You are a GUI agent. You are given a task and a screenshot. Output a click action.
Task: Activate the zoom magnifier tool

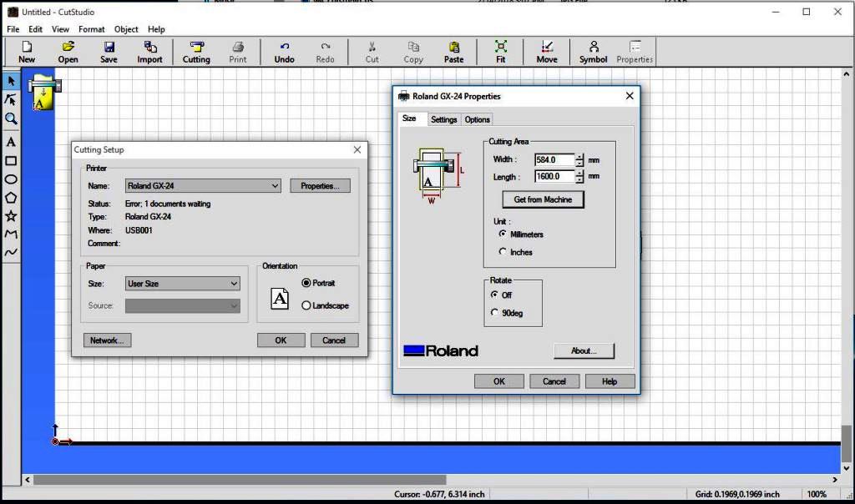click(x=11, y=118)
